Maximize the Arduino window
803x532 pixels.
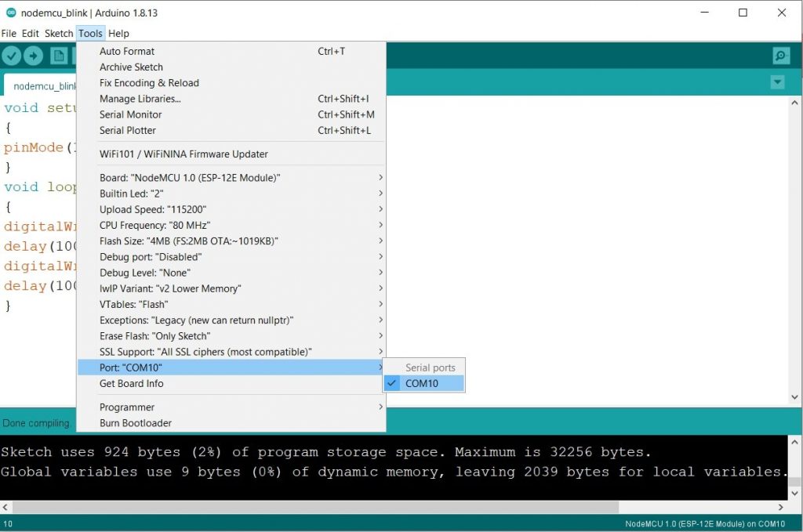tap(743, 13)
